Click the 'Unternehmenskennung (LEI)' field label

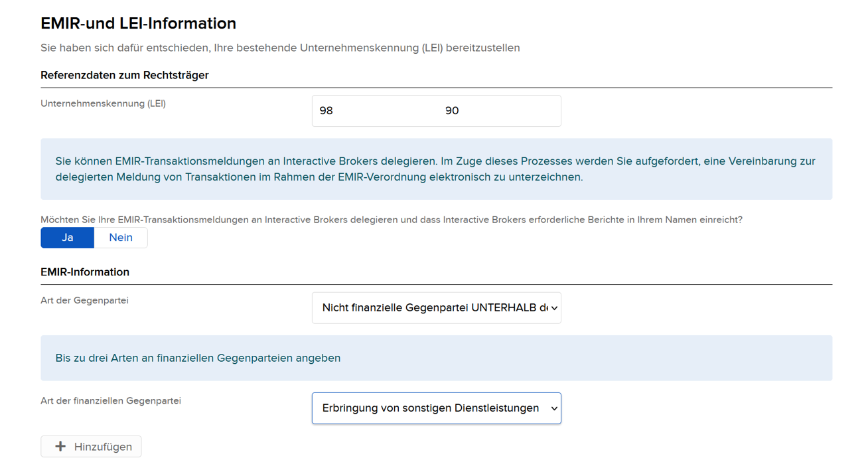pyautogui.click(x=103, y=104)
